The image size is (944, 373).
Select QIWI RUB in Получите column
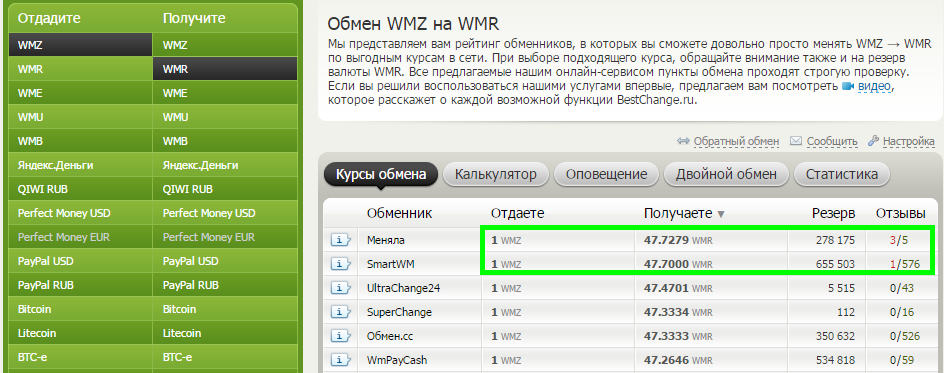pyautogui.click(x=225, y=189)
